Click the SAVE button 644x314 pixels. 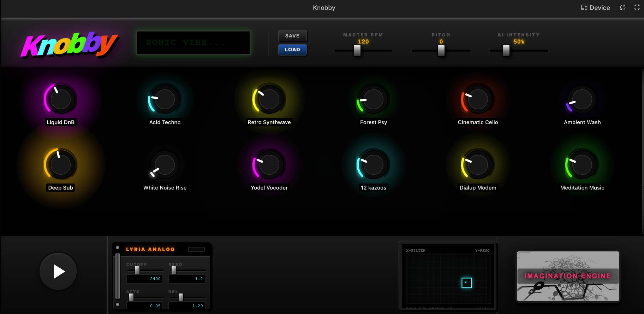[292, 36]
